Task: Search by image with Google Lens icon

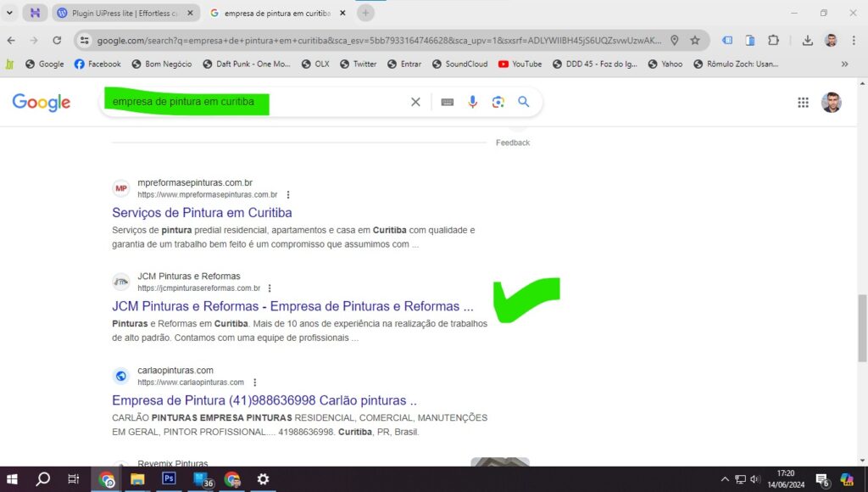Action: coord(498,102)
